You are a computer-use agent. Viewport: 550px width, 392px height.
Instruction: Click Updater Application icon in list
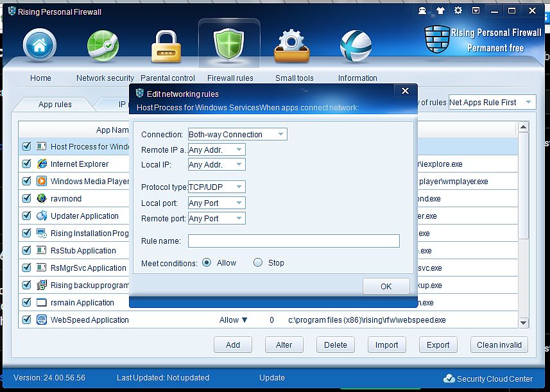tap(42, 216)
